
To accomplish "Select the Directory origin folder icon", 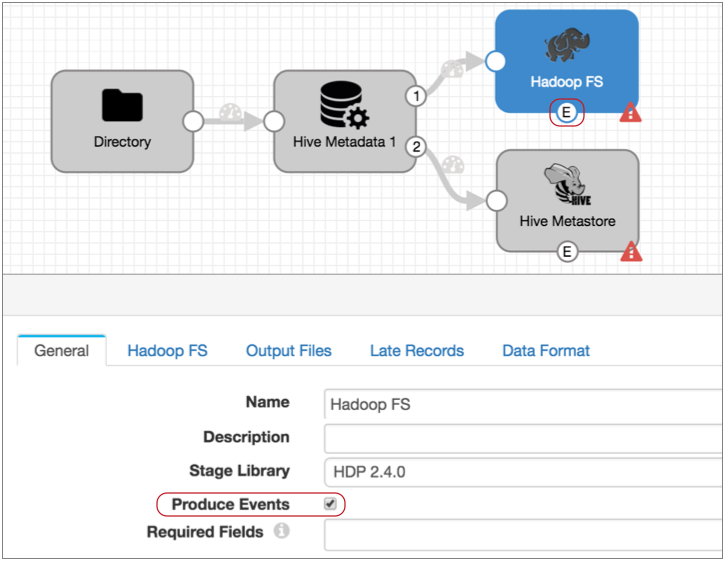I will click(122, 106).
